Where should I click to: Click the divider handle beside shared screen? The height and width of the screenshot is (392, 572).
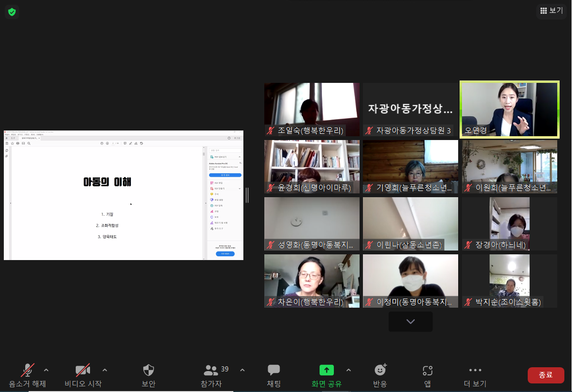[247, 195]
